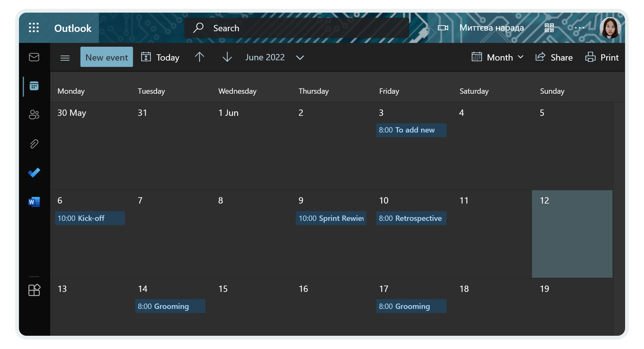This screenshot has height=349, width=644.
Task: Create a new event with New event
Action: tap(106, 57)
